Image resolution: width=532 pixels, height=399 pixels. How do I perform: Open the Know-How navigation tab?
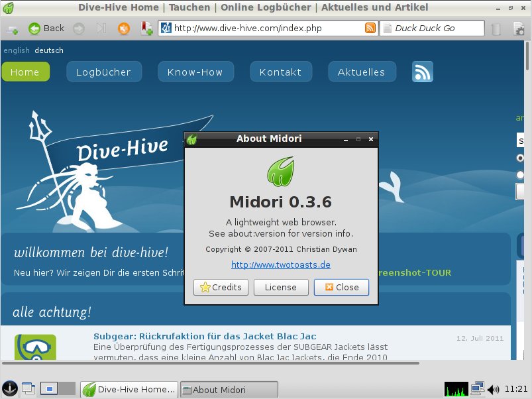tap(195, 72)
